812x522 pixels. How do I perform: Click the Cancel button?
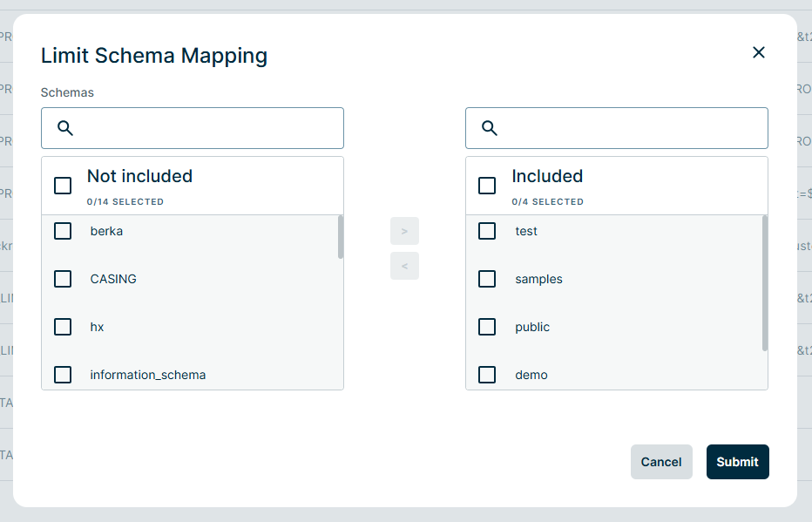pos(661,462)
